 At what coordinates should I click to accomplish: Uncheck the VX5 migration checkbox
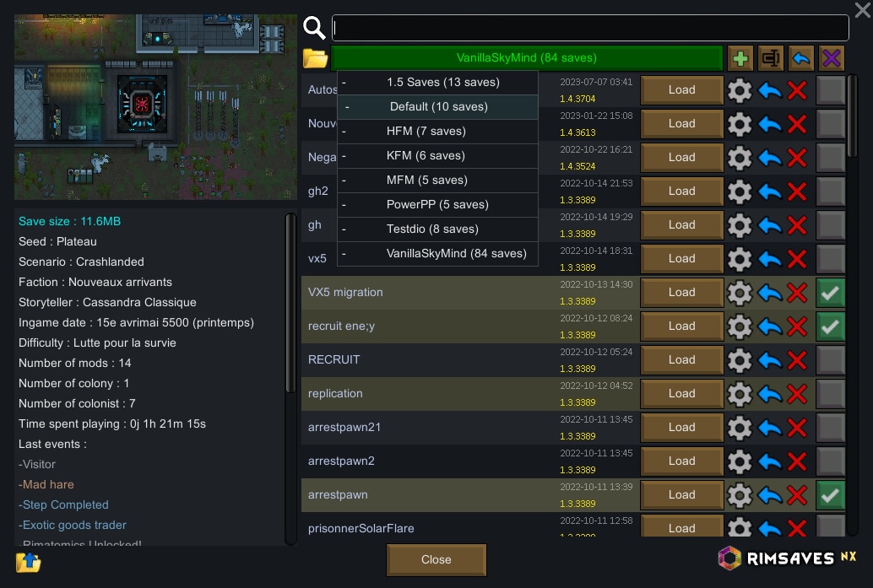[830, 293]
